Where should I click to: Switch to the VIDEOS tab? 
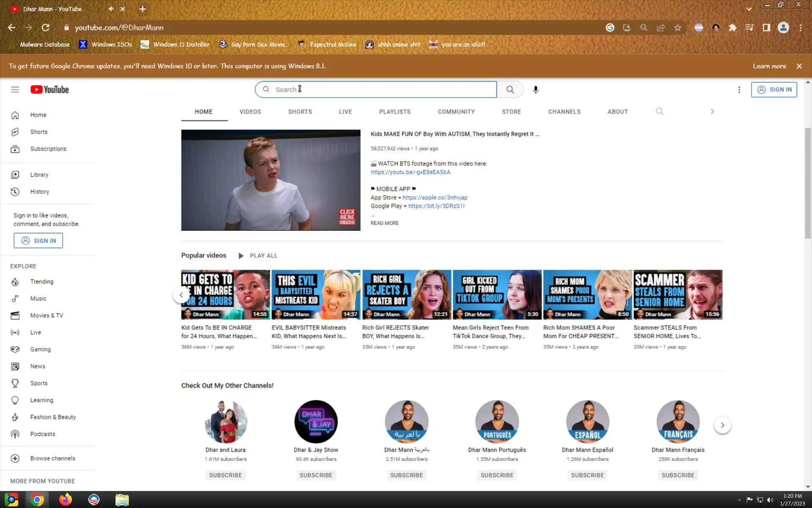coord(250,112)
